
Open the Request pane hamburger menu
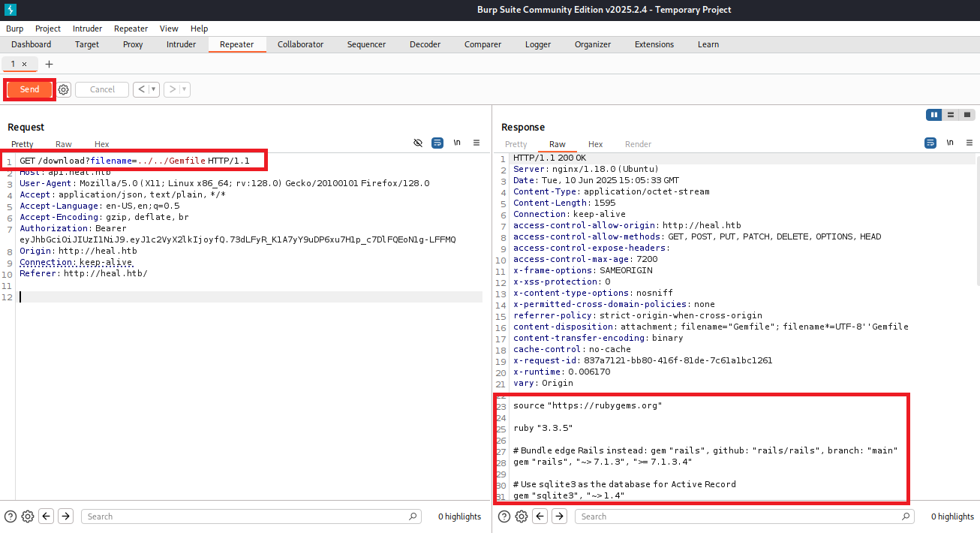476,143
